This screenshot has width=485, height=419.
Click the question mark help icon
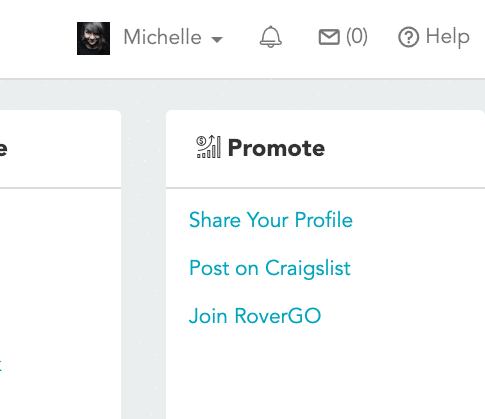coord(408,37)
